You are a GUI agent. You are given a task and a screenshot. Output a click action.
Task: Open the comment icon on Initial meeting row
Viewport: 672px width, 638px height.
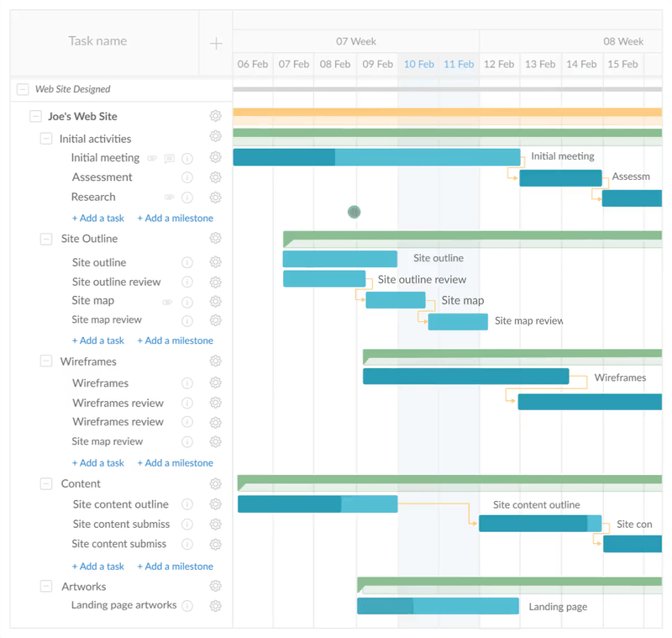170,159
